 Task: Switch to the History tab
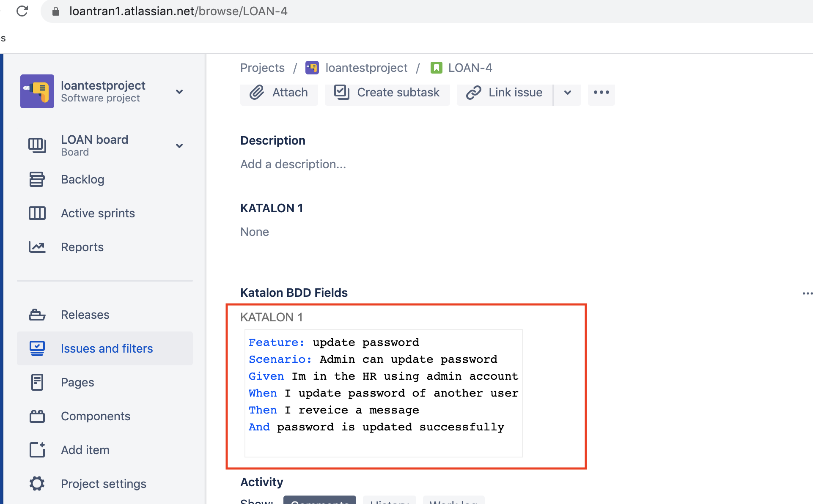pyautogui.click(x=389, y=501)
